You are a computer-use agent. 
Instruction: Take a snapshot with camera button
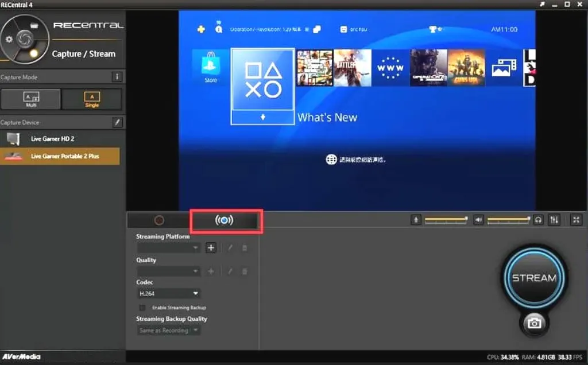(535, 323)
